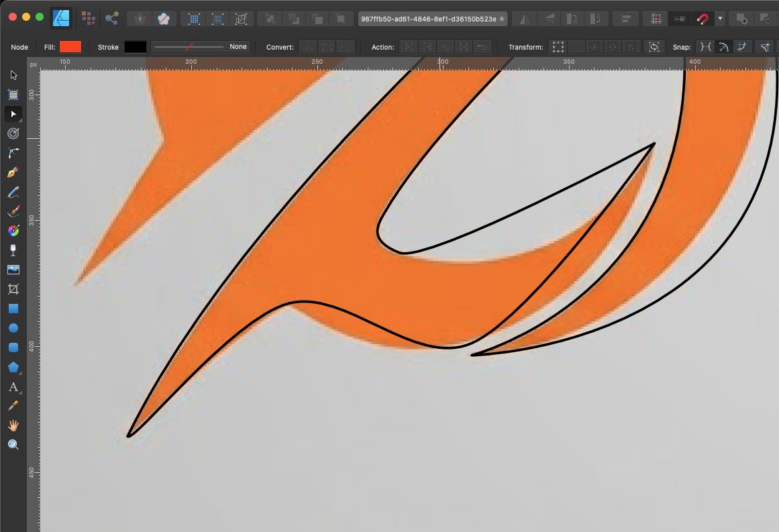The height and width of the screenshot is (532, 779).
Task: Open the stroke width None dropdown
Action: (x=201, y=47)
